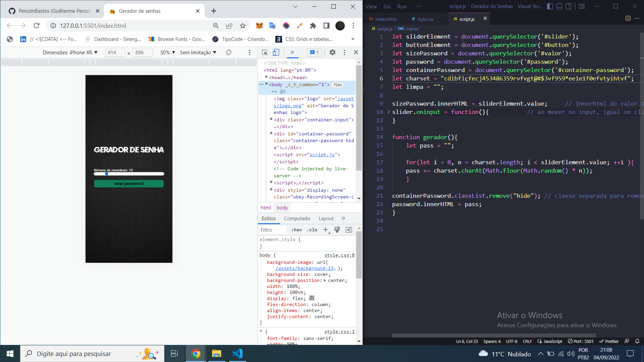
Task: Expand the inline script node
Action: 271,182
